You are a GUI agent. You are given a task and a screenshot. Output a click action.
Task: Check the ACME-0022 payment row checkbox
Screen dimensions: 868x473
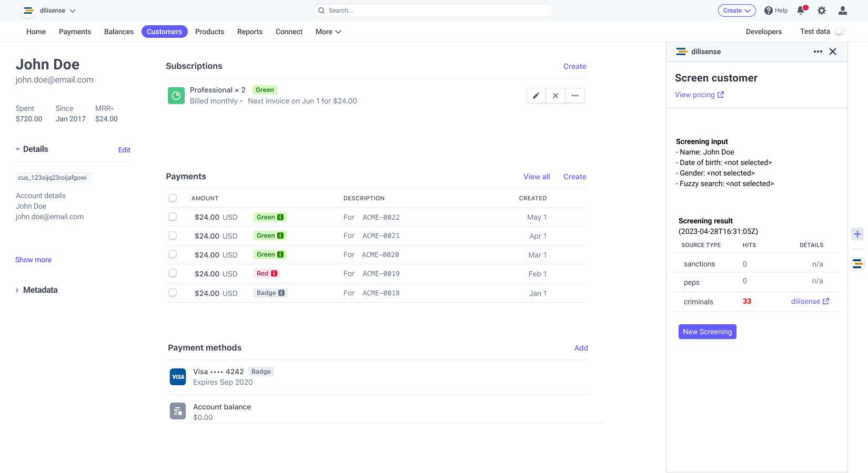(x=173, y=217)
